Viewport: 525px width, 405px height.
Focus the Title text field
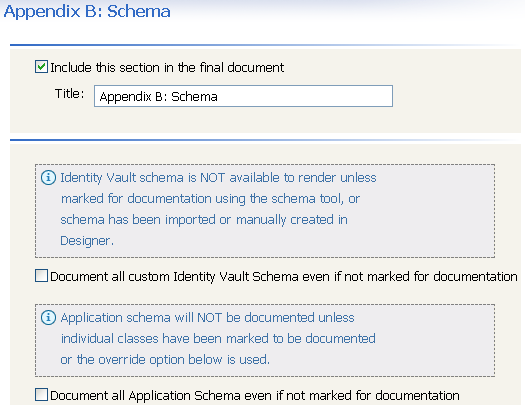coord(243,96)
